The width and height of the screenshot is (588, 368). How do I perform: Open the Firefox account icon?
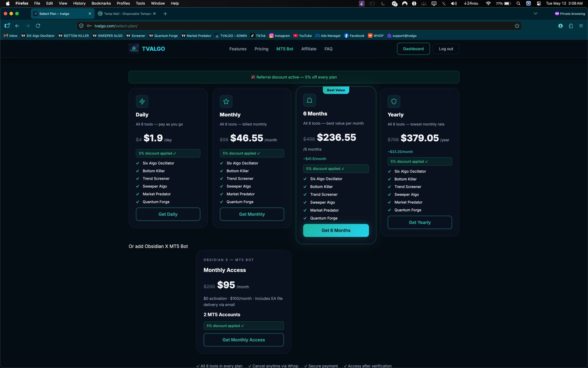[560, 26]
